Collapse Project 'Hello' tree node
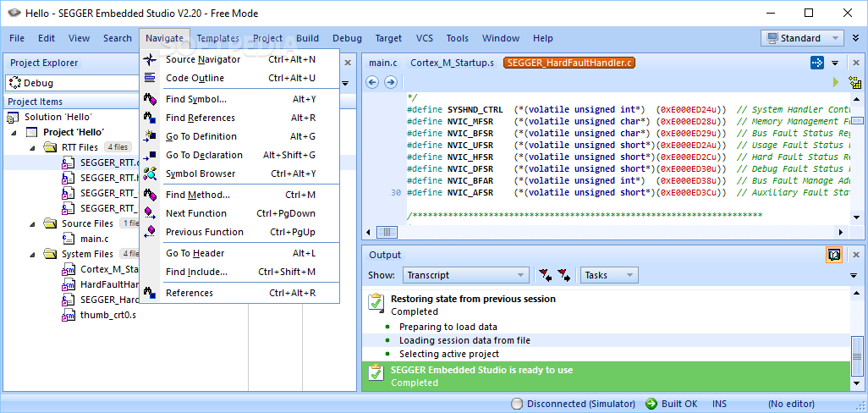 click(x=14, y=132)
